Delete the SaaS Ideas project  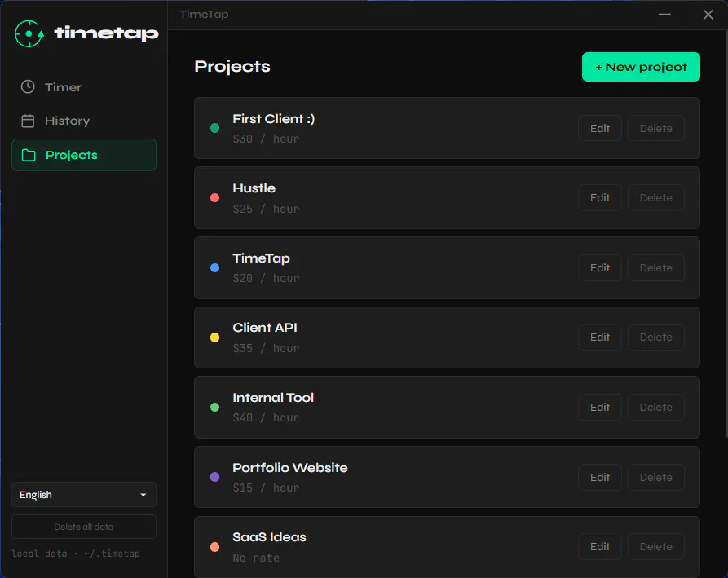[656, 546]
